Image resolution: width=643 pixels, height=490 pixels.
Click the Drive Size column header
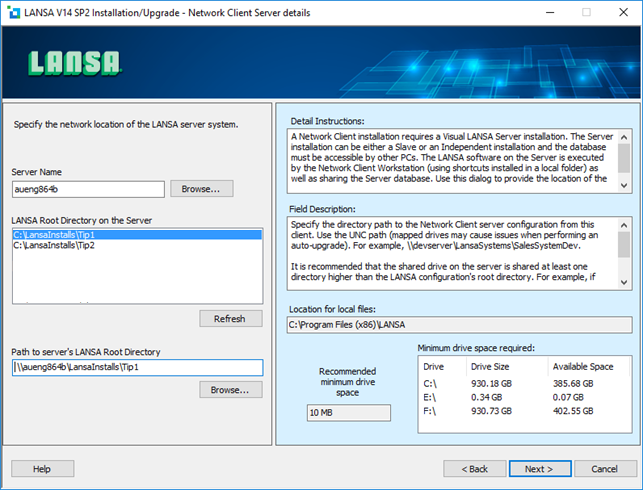coord(507,367)
